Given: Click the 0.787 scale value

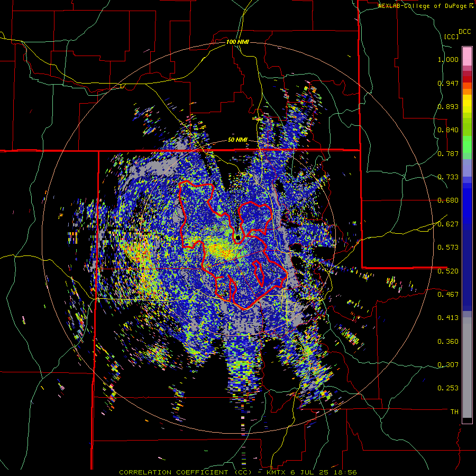Looking at the screenshot, I should pyautogui.click(x=448, y=153).
